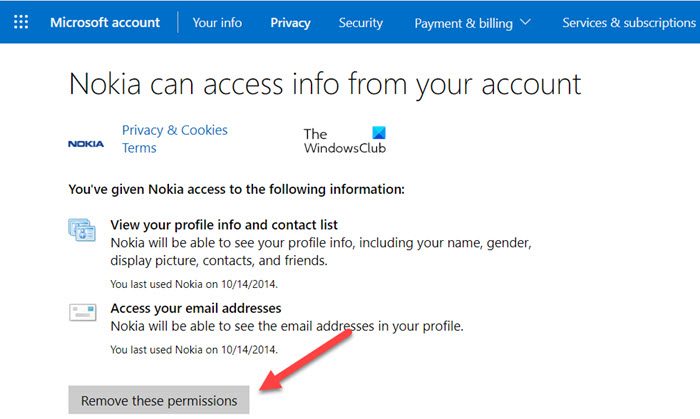The width and height of the screenshot is (700, 419).
Task: Open the app launcher grid icon
Action: tap(21, 22)
